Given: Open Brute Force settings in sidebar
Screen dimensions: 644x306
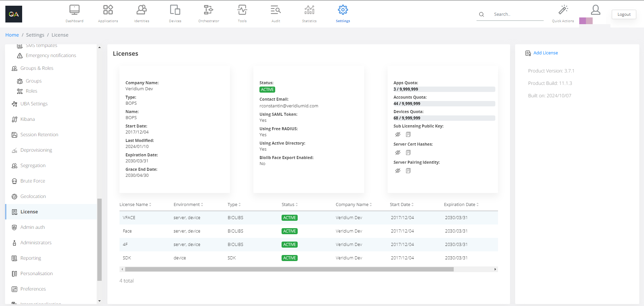Looking at the screenshot, I should click(33, 181).
